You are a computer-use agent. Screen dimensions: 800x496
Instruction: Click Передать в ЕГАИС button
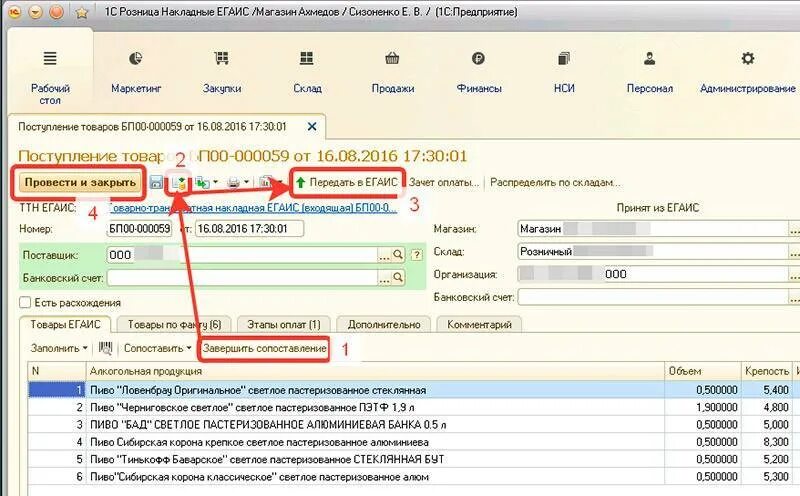pos(347,182)
